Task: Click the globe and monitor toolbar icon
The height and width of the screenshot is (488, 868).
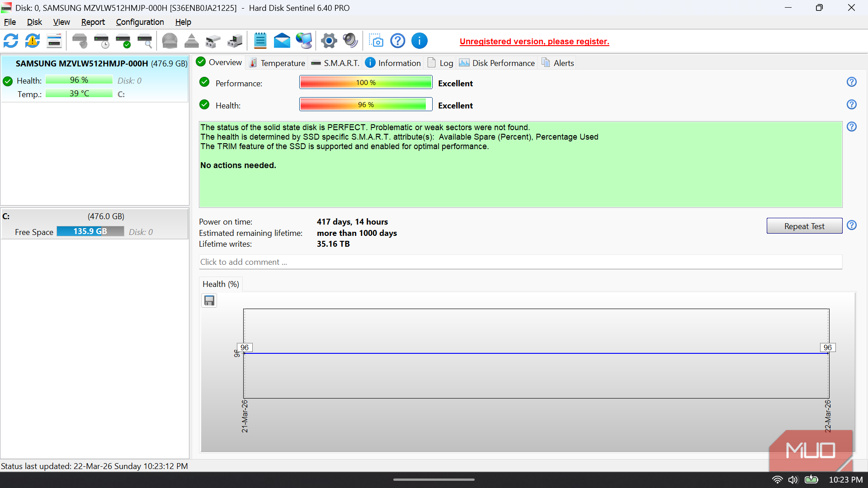Action: click(x=304, y=41)
